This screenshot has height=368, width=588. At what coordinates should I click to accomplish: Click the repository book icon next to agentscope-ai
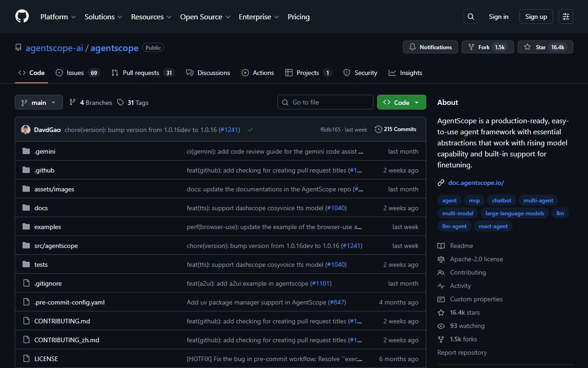coord(18,47)
